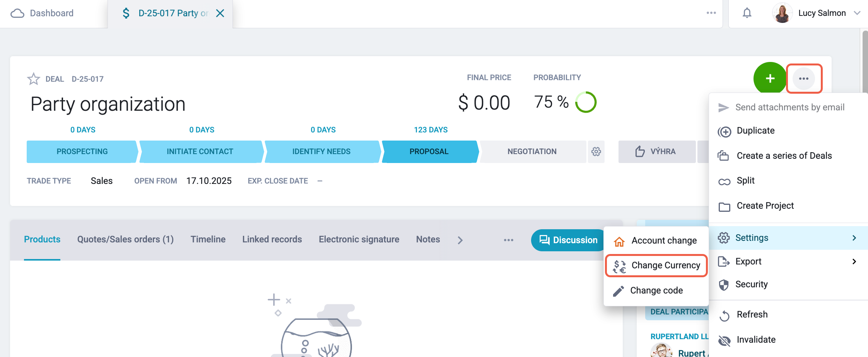Mark deal as won via VÝHRA
The width and height of the screenshot is (868, 357).
click(x=657, y=151)
